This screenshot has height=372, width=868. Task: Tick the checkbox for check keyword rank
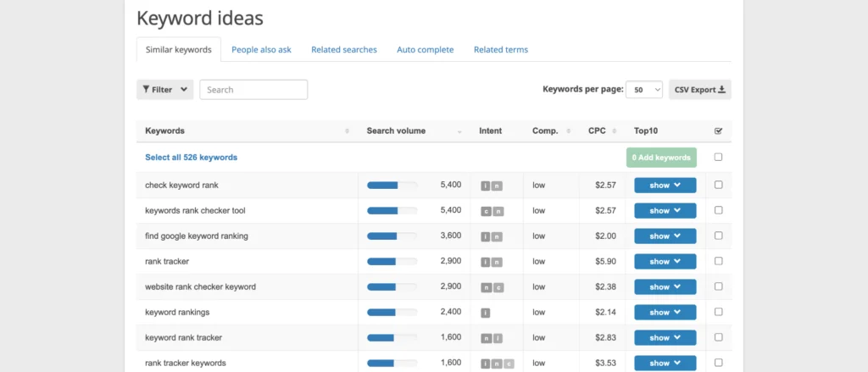coord(719,185)
